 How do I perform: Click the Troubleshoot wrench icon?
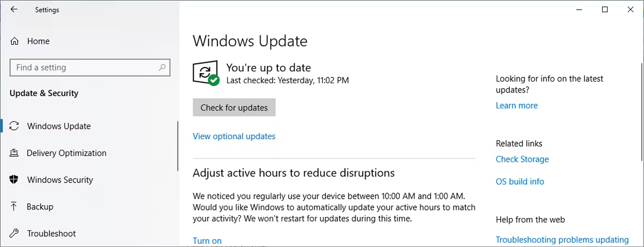pyautogui.click(x=14, y=234)
